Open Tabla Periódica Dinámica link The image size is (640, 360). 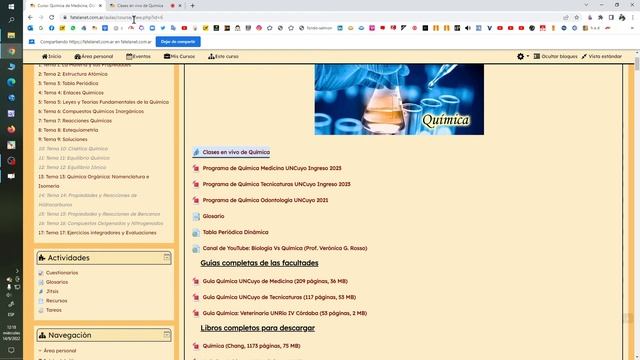pyautogui.click(x=236, y=232)
